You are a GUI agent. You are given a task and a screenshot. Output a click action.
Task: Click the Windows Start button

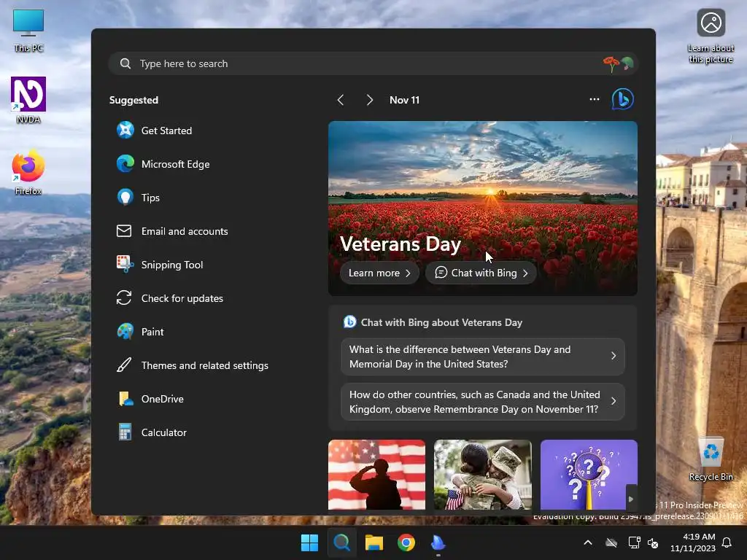click(309, 542)
